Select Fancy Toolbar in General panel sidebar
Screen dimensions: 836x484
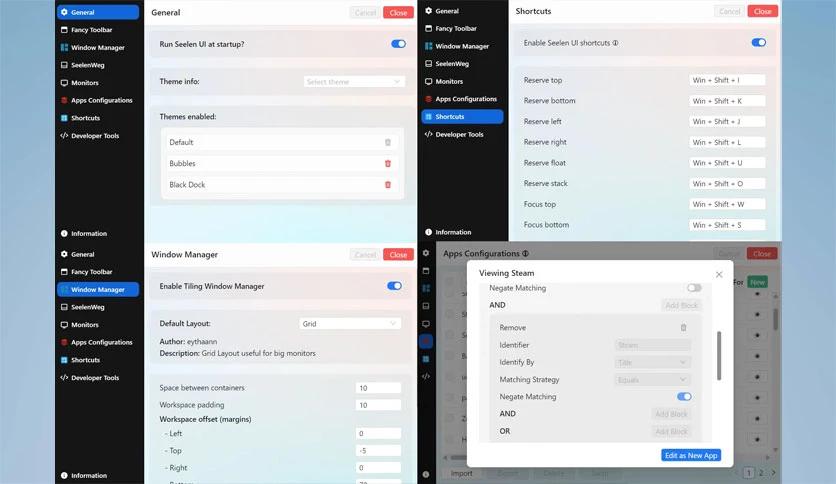tap(98, 30)
